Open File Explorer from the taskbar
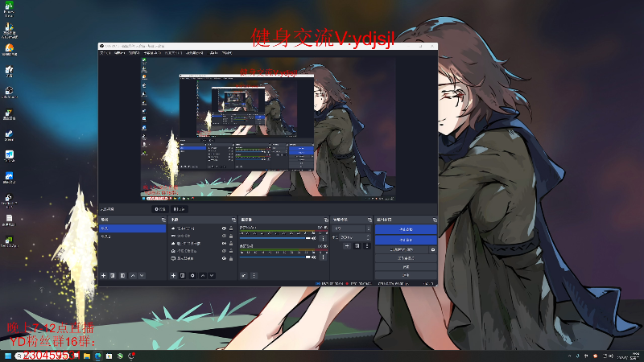This screenshot has width=644, height=362. (87, 356)
